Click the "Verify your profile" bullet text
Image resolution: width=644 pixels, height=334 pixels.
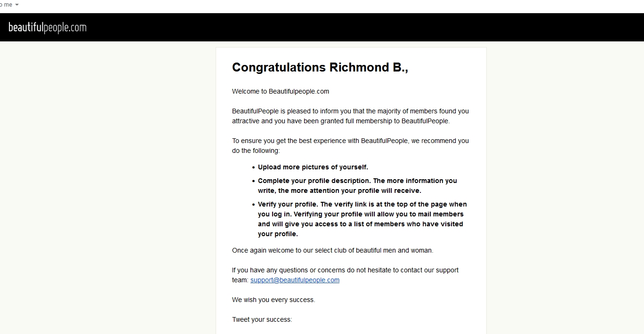(x=362, y=219)
